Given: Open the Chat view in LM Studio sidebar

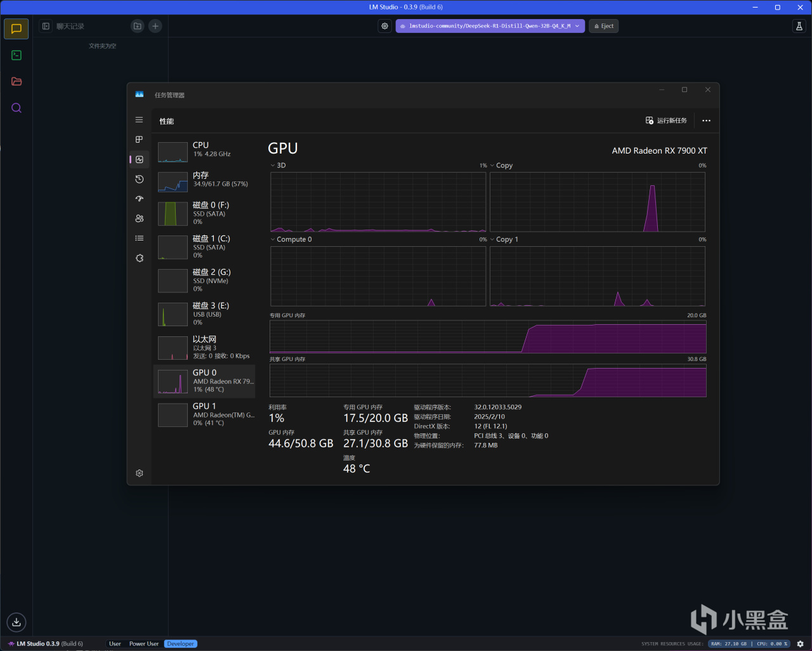Looking at the screenshot, I should click(16, 29).
